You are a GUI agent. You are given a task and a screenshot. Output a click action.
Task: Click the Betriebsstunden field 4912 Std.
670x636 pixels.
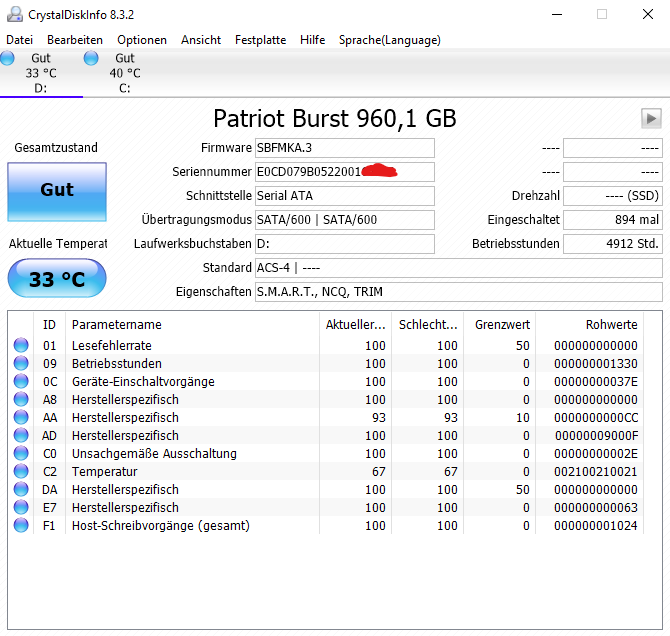click(x=613, y=244)
